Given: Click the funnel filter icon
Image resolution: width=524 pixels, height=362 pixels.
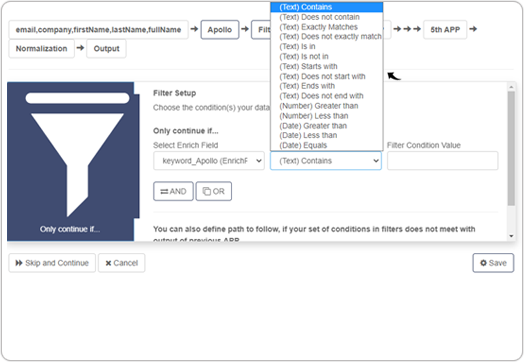Looking at the screenshot, I should 77,155.
